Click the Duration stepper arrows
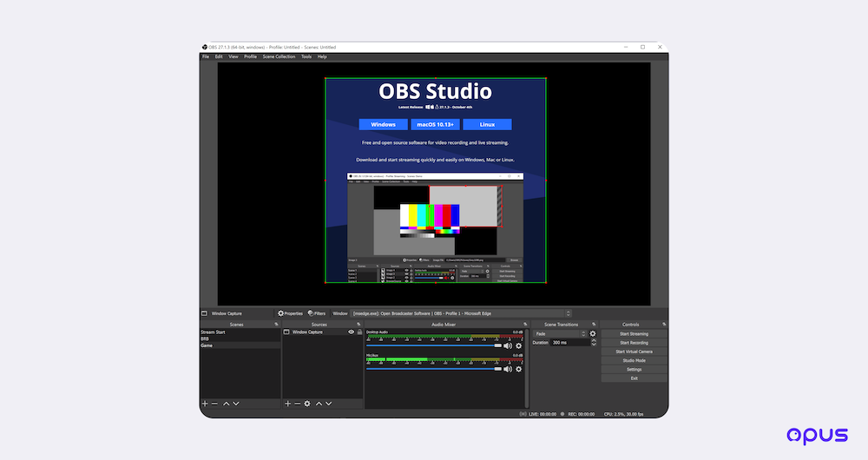This screenshot has width=868, height=460. click(x=594, y=343)
